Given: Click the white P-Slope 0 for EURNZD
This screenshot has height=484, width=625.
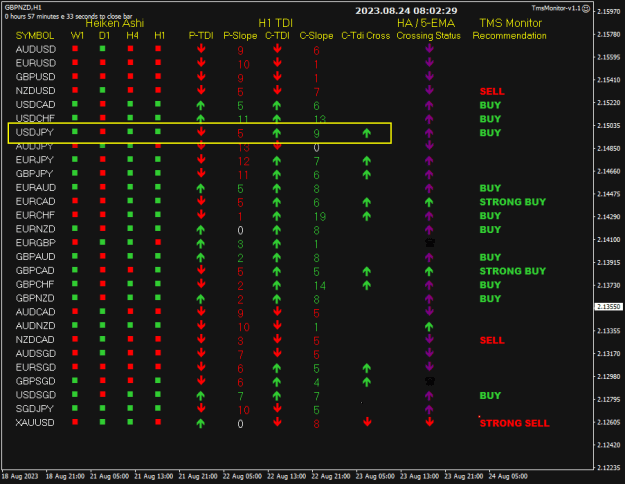Looking at the screenshot, I should click(x=240, y=230).
